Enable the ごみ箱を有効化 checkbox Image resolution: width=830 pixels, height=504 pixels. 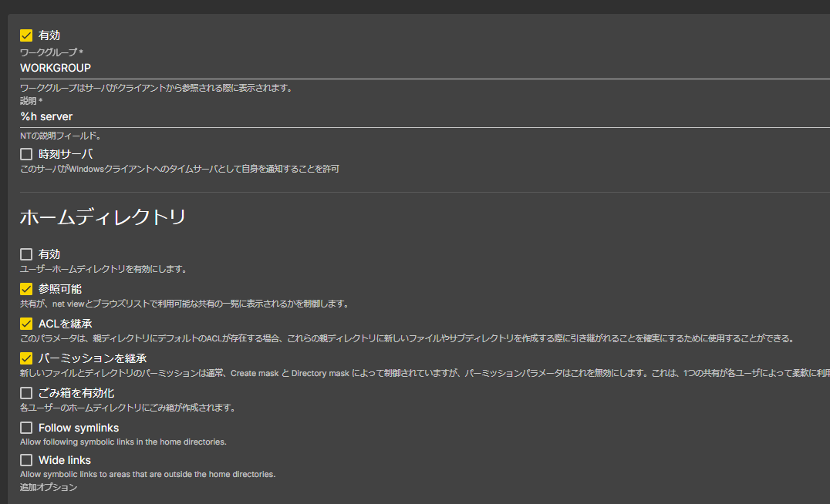pyautogui.click(x=25, y=392)
